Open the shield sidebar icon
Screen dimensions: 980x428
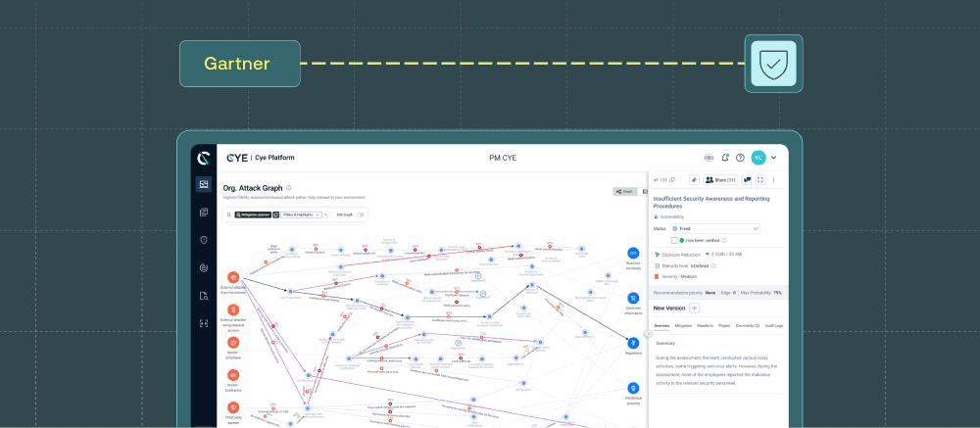pyautogui.click(x=203, y=240)
